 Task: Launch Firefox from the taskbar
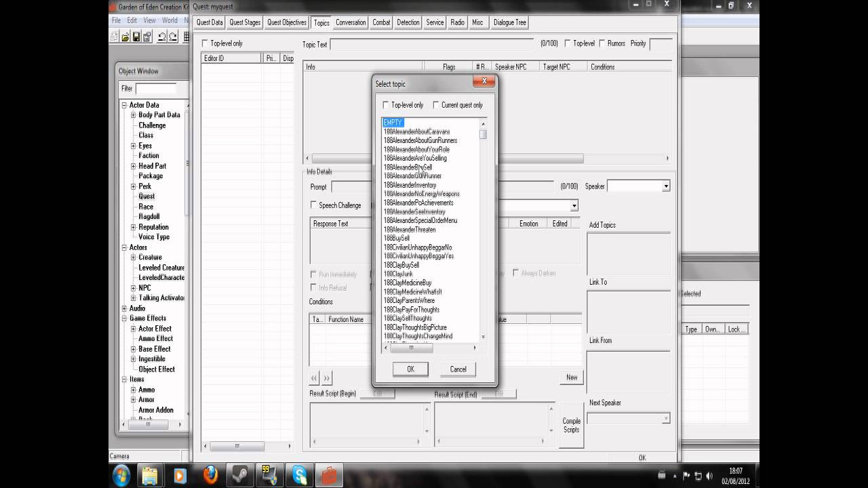[x=210, y=475]
